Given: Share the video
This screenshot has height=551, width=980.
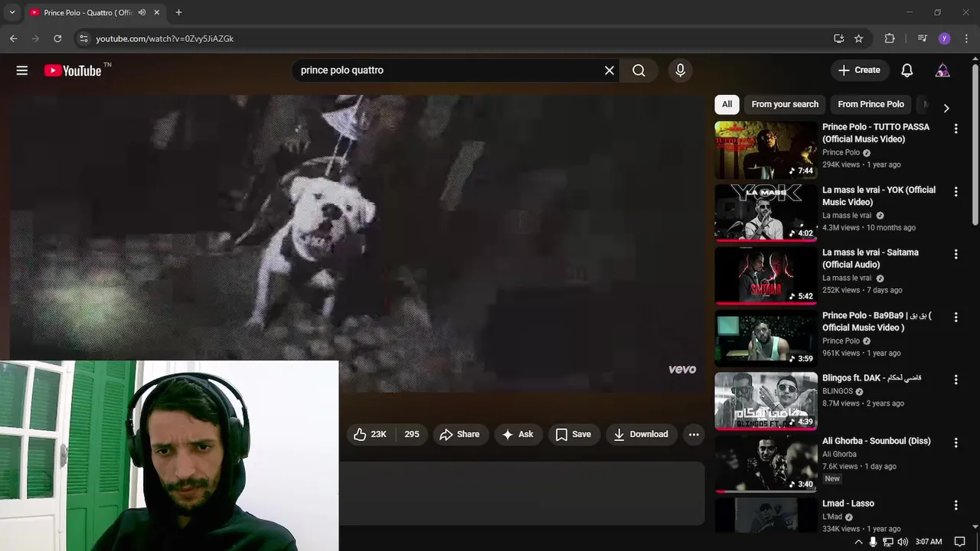Looking at the screenshot, I should tap(460, 434).
